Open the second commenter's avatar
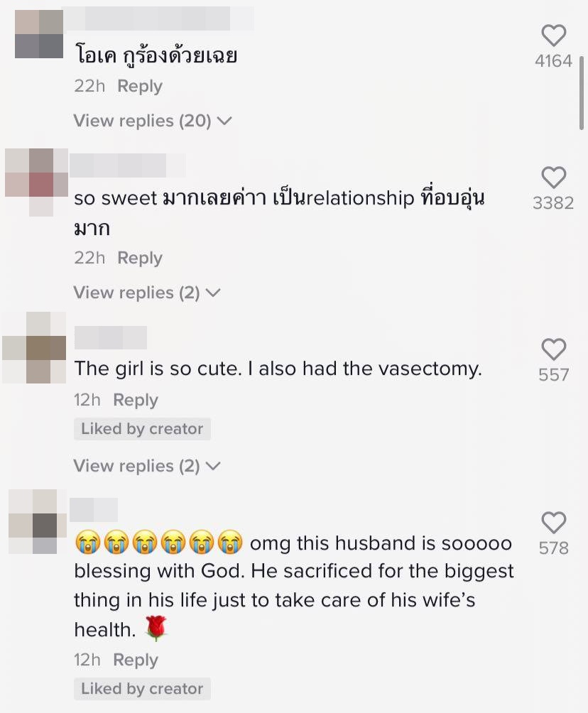This screenshot has height=713, width=588. 36,182
